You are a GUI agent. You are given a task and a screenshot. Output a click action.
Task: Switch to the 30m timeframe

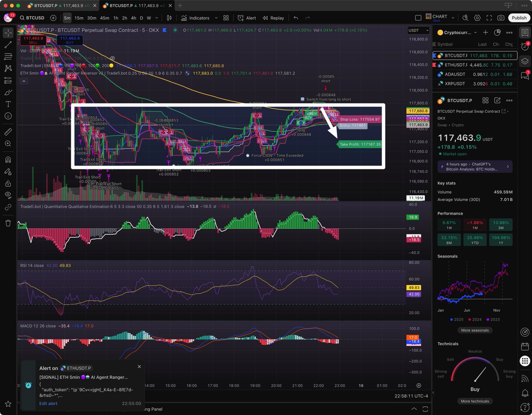coord(92,18)
